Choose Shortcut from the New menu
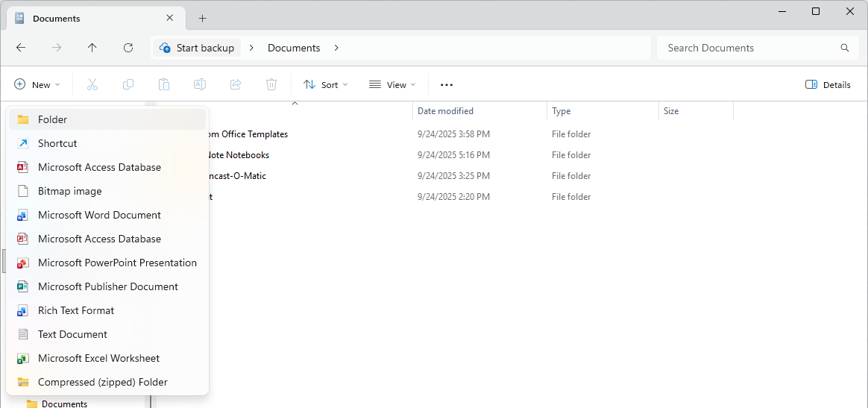This screenshot has width=868, height=408. tap(107, 143)
